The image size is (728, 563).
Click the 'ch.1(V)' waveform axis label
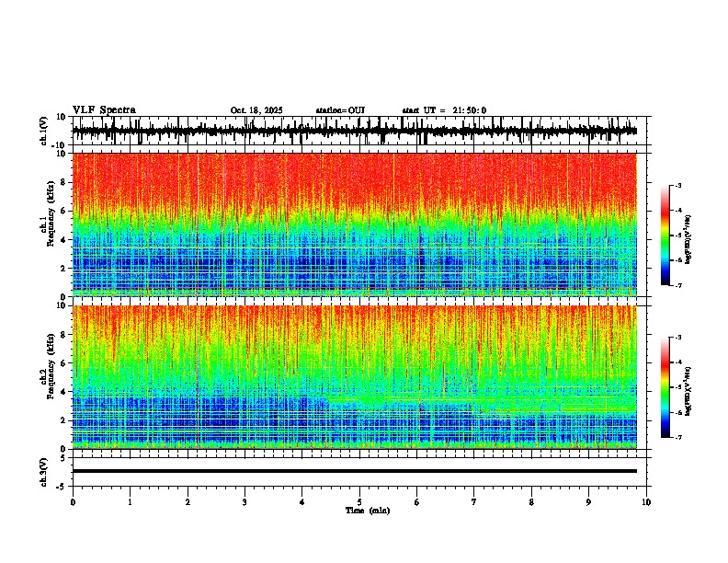pos(44,131)
